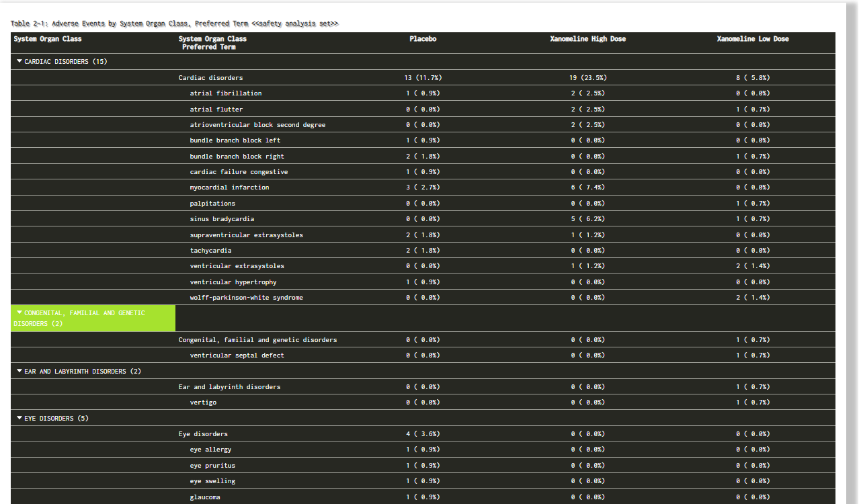Click the Xanomeline Low Dose column header
The width and height of the screenshot is (859, 504).
753,39
